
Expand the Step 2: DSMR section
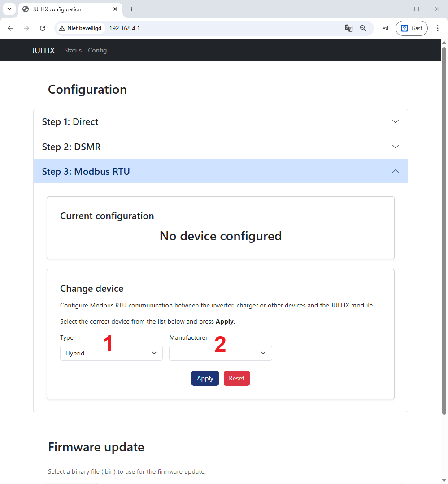[x=220, y=147]
